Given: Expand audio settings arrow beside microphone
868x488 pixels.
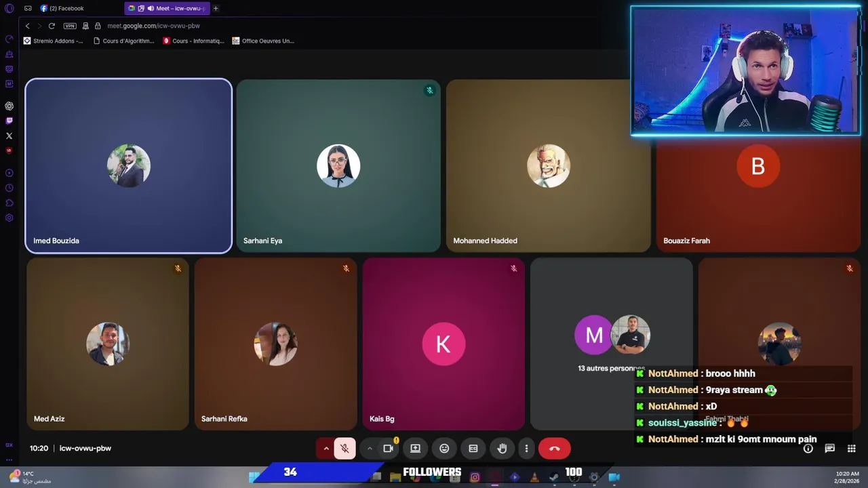Looking at the screenshot, I should tap(326, 448).
